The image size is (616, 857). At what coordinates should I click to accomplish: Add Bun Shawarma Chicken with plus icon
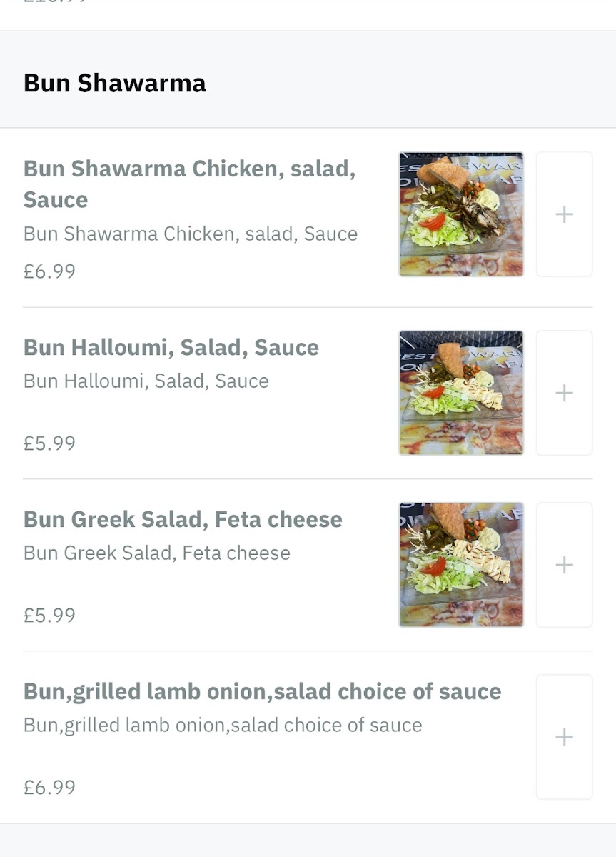coord(564,214)
